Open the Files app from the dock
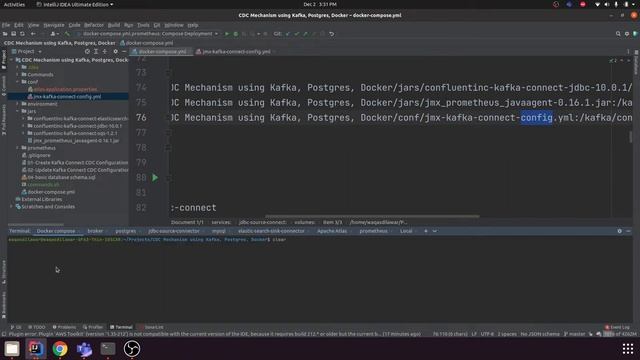Screen dimensions: 640x360 (12, 349)
